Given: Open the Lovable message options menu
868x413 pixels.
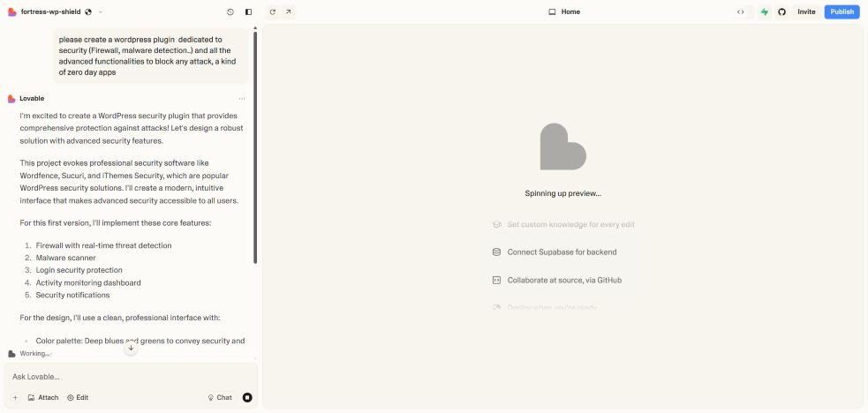Looking at the screenshot, I should tap(242, 99).
